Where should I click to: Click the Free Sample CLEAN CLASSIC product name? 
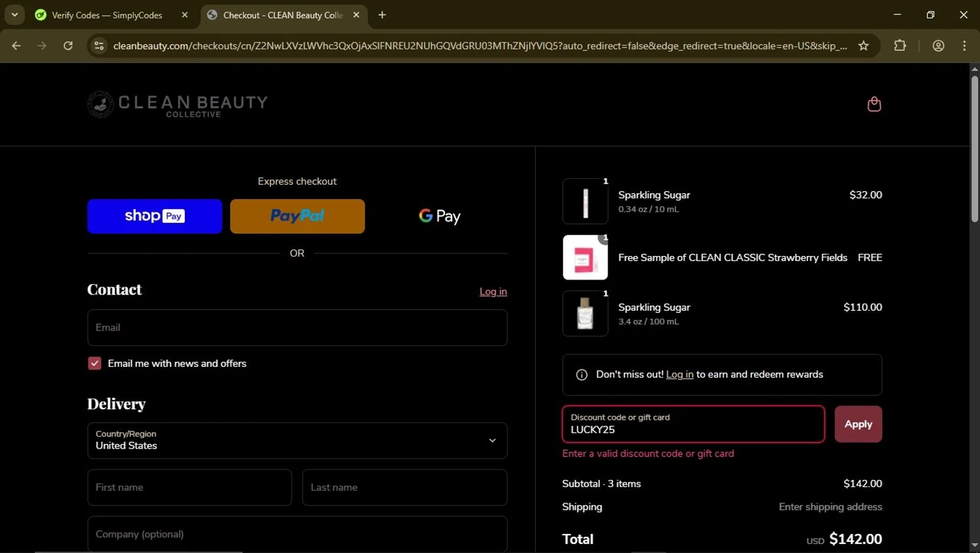coord(733,258)
